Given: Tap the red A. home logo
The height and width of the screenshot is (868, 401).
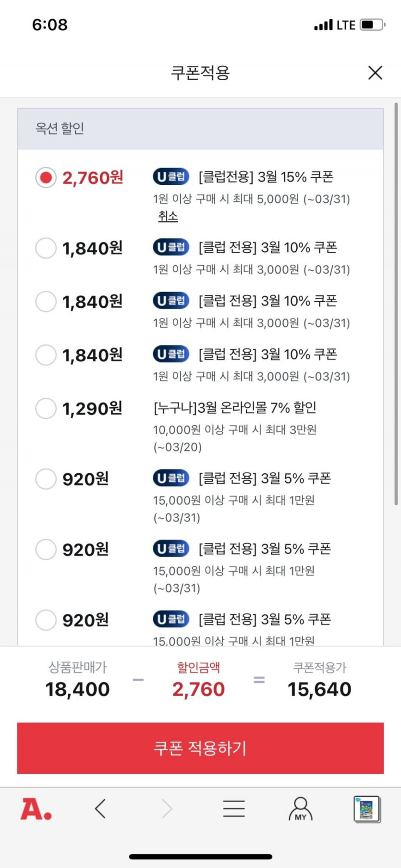Looking at the screenshot, I should click(36, 809).
